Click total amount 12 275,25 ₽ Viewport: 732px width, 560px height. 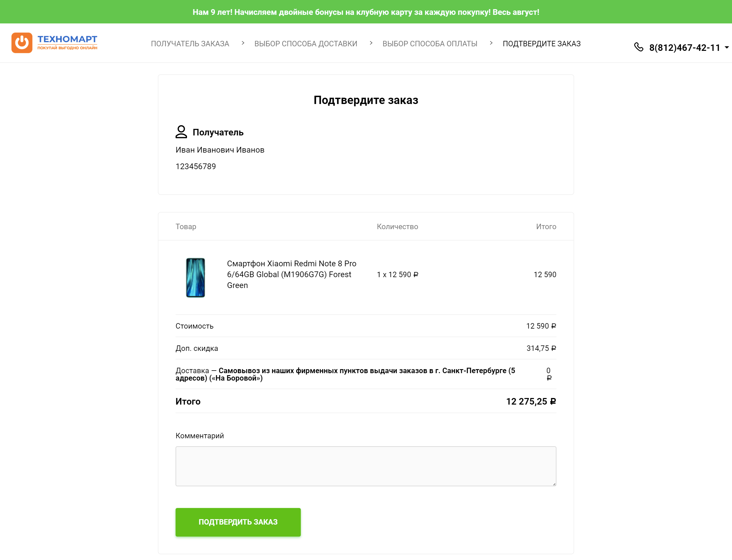(x=531, y=401)
